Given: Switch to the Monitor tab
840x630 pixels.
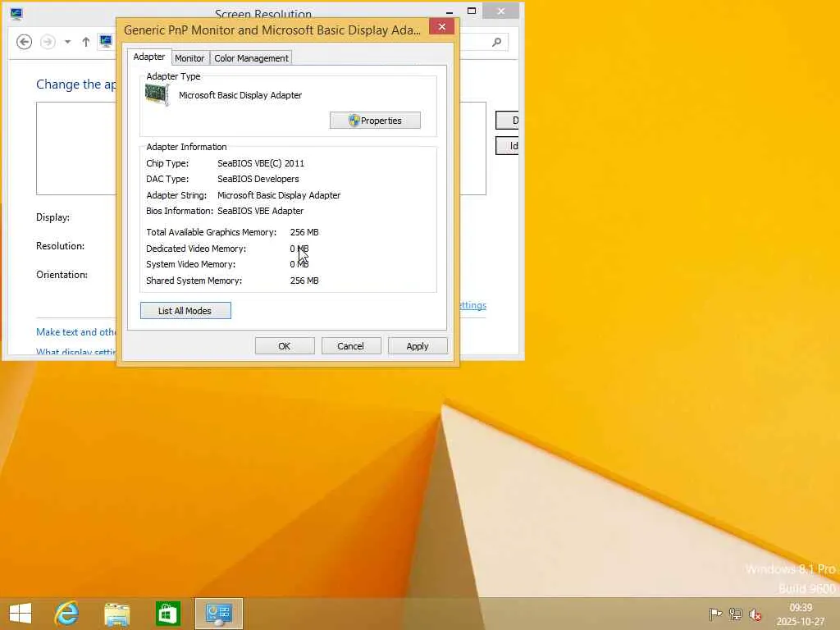Looking at the screenshot, I should click(x=189, y=58).
